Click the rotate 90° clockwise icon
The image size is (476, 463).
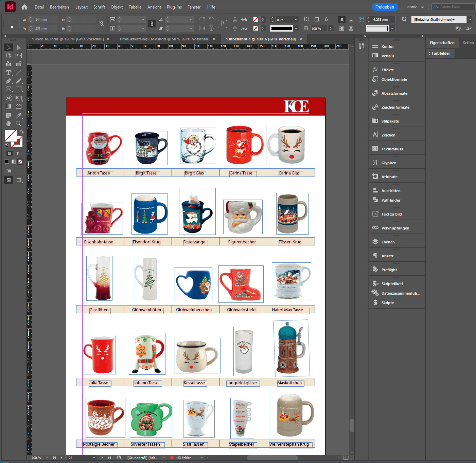pyautogui.click(x=202, y=19)
